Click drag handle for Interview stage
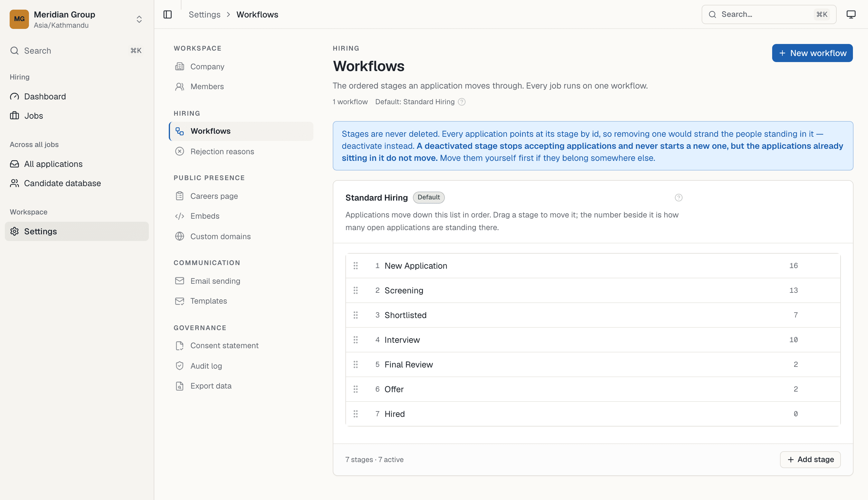Image resolution: width=868 pixels, height=500 pixels. (x=356, y=340)
